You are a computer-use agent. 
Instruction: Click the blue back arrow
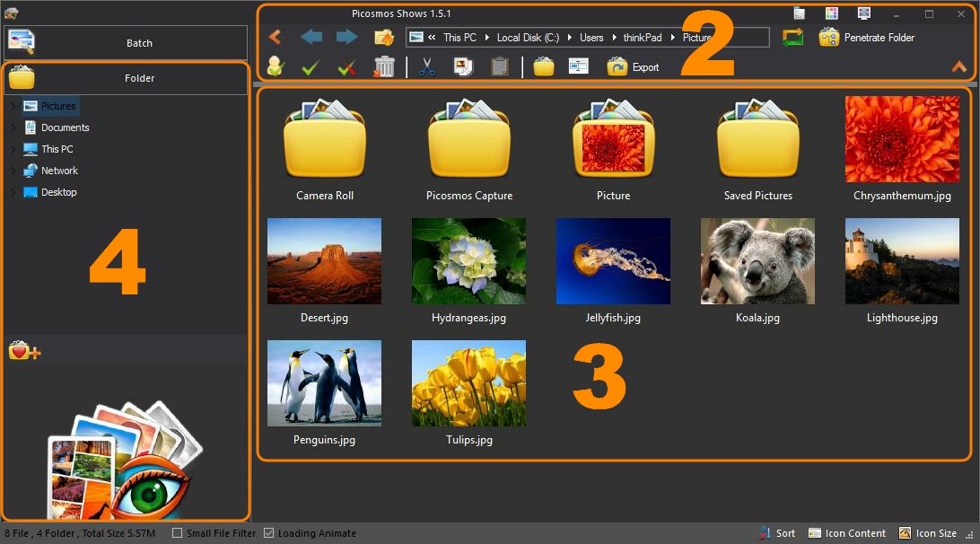pos(311,37)
